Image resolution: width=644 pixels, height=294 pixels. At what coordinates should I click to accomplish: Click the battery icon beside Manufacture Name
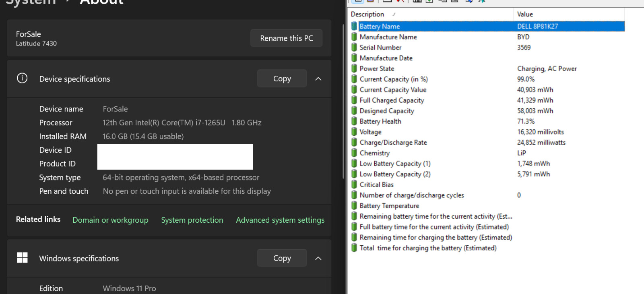[354, 37]
